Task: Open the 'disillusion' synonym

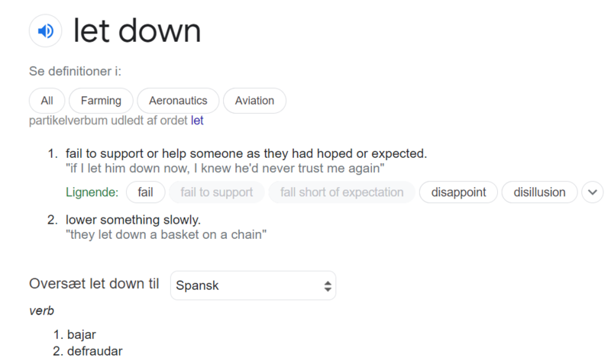Action: pyautogui.click(x=539, y=192)
